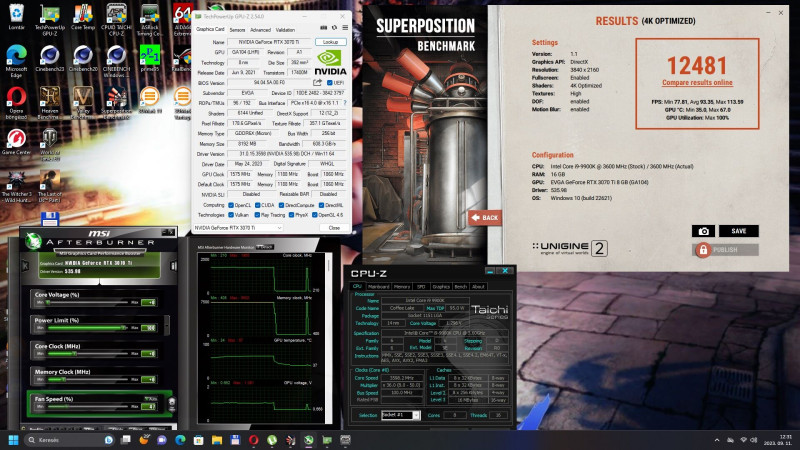
Task: Launch Microsoft Edge from the desktop
Action: tap(16, 60)
